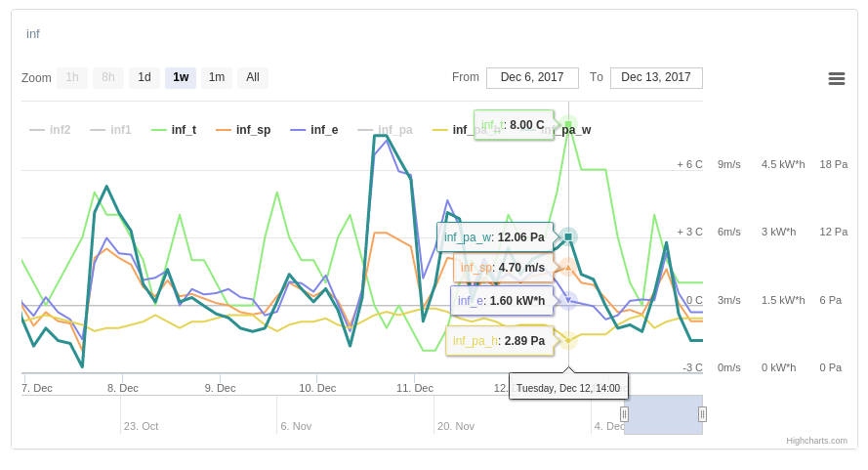Grab the left navigator handle
868x470 pixels.
tap(624, 414)
